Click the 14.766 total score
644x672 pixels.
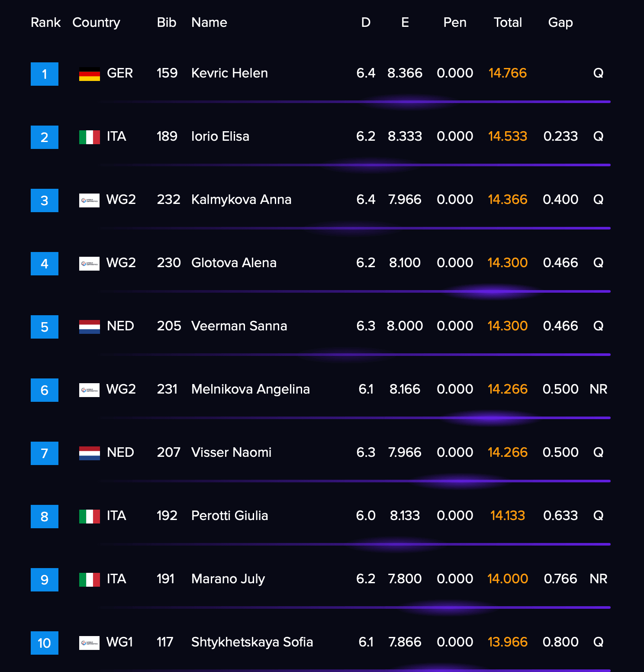tap(508, 73)
